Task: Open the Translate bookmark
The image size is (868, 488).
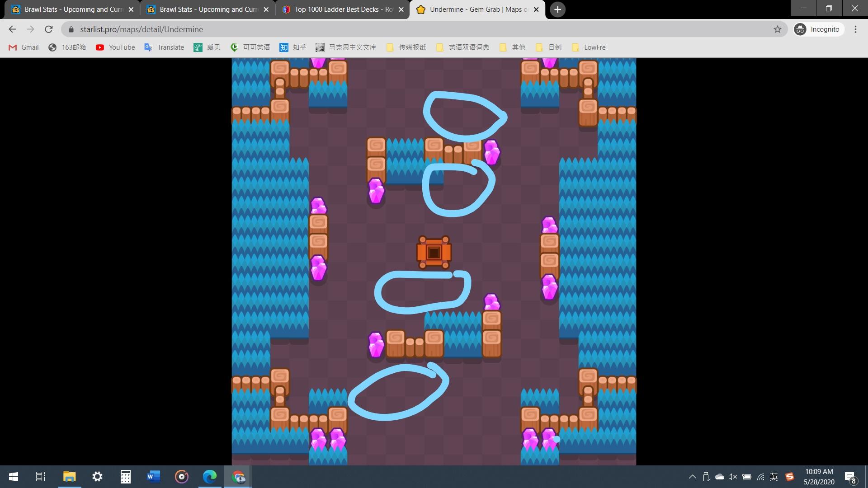Action: (164, 47)
